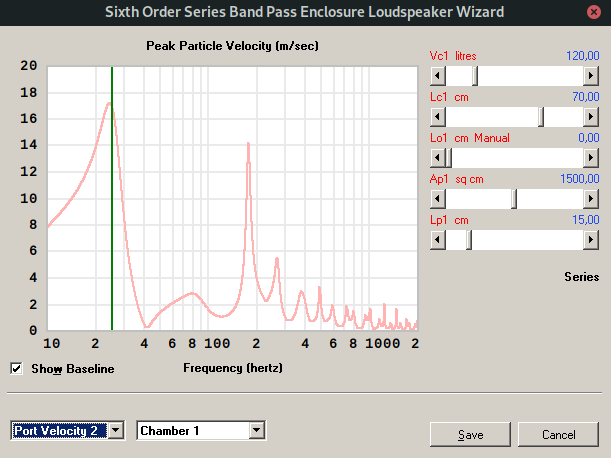Screen dimensions: 611x458
Task: Click the Lo1 cm slider thumb
Action: point(449,158)
